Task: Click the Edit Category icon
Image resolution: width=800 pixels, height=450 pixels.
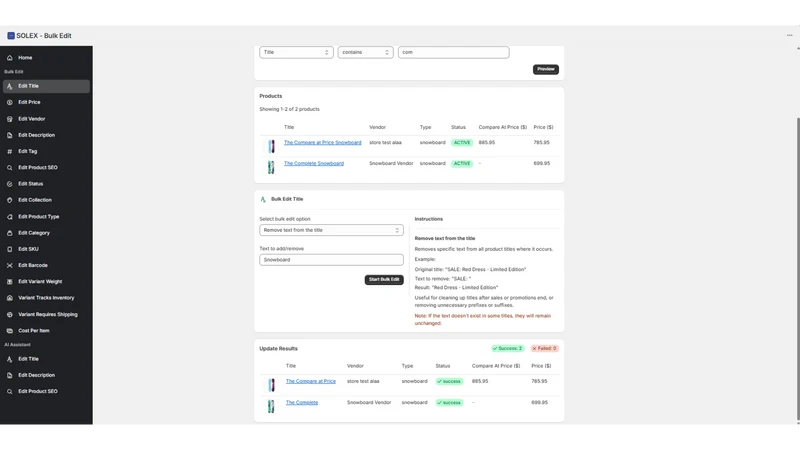Action: click(x=10, y=233)
